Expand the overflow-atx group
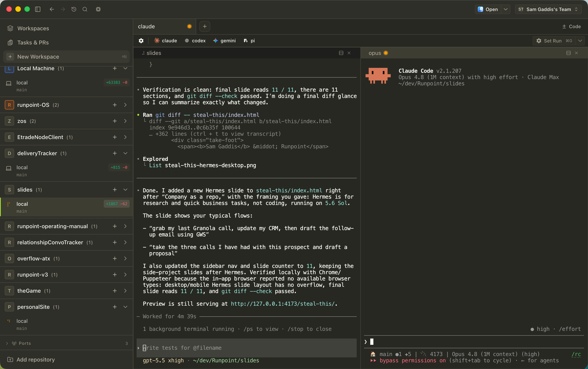This screenshot has width=588, height=369. (125, 258)
